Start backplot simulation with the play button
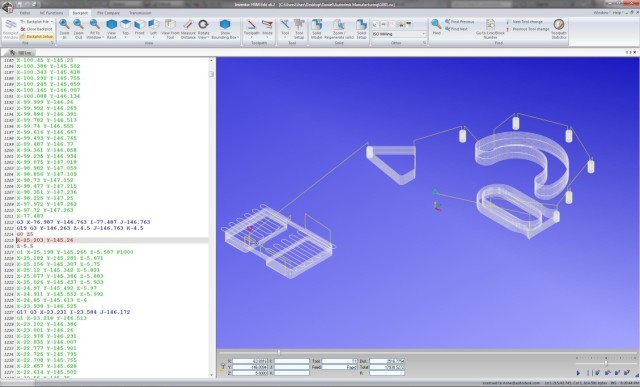 [578, 373]
